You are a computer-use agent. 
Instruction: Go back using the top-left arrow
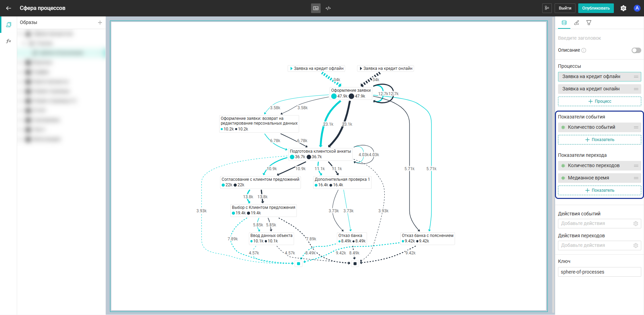coord(9,8)
